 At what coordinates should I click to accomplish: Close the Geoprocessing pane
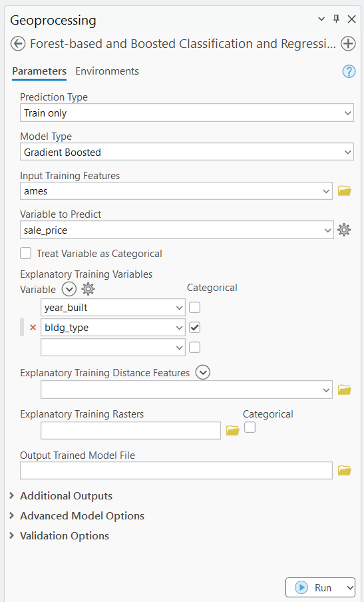coord(351,19)
